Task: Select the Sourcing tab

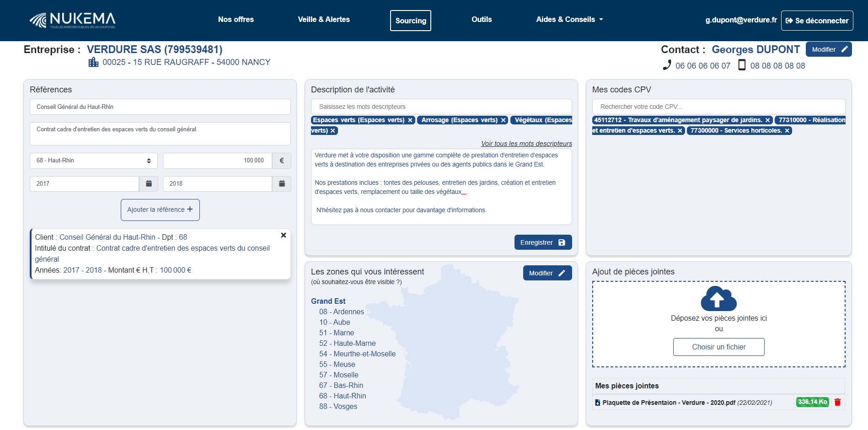Action: pyautogui.click(x=411, y=21)
